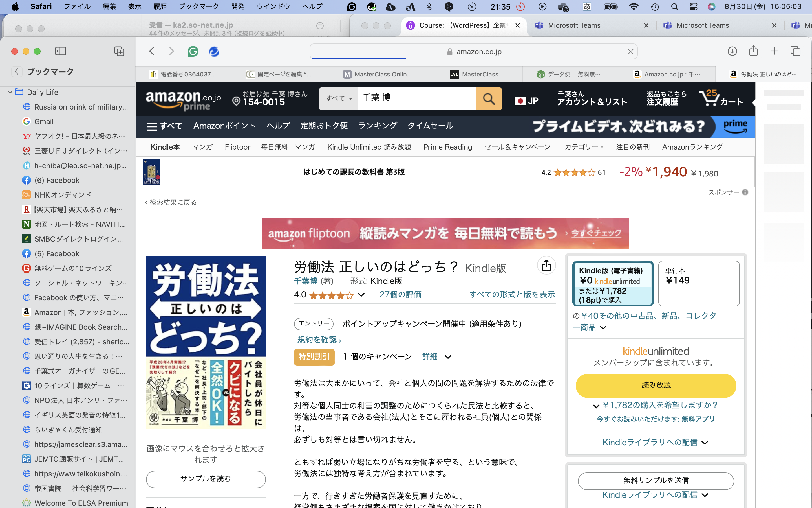Open the Safari downloads icon

732,51
